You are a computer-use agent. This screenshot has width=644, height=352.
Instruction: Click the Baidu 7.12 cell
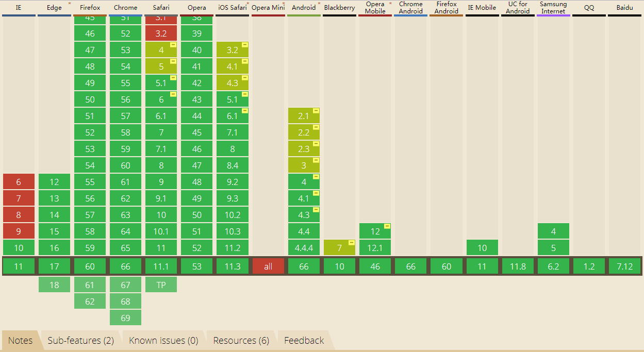click(624, 266)
